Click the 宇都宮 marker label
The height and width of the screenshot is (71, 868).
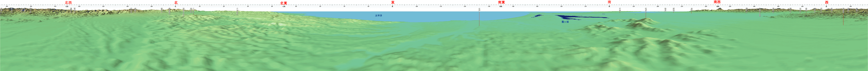pyautogui.click(x=843, y=10)
